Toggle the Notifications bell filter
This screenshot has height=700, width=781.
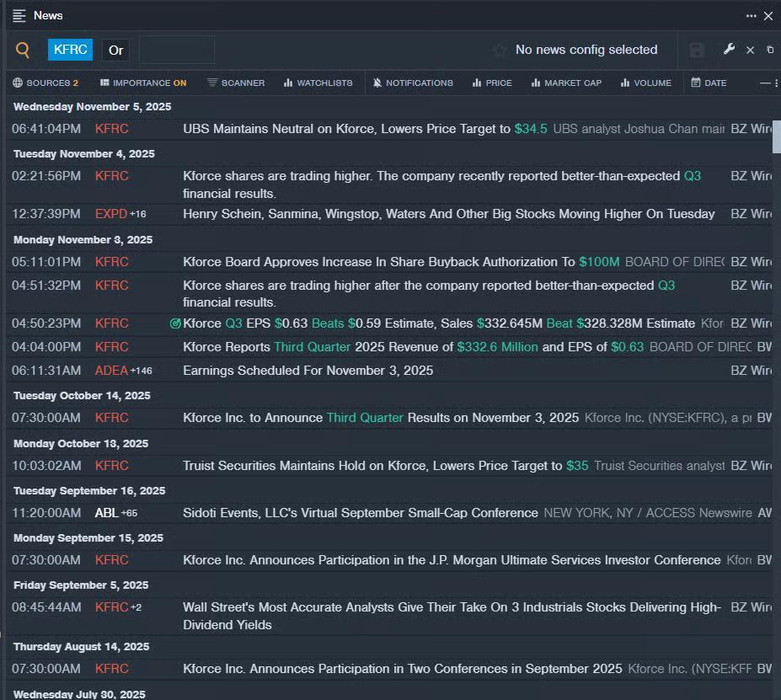[x=413, y=83]
